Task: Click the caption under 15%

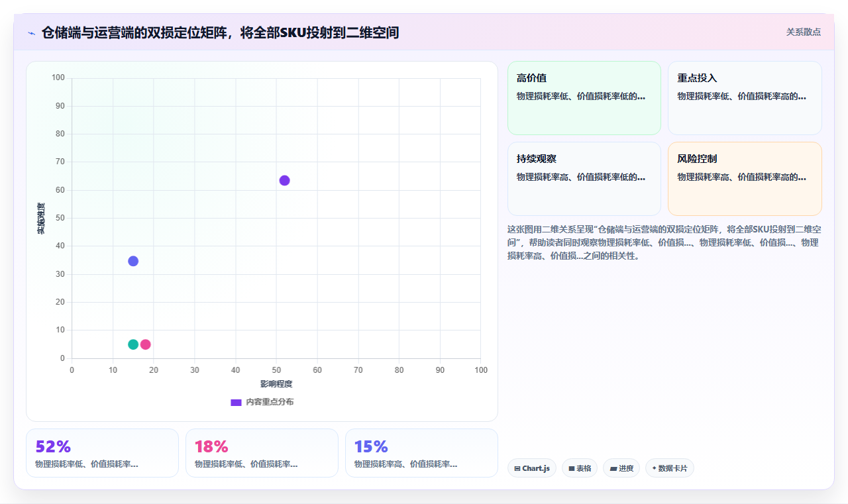Action: pyautogui.click(x=406, y=464)
